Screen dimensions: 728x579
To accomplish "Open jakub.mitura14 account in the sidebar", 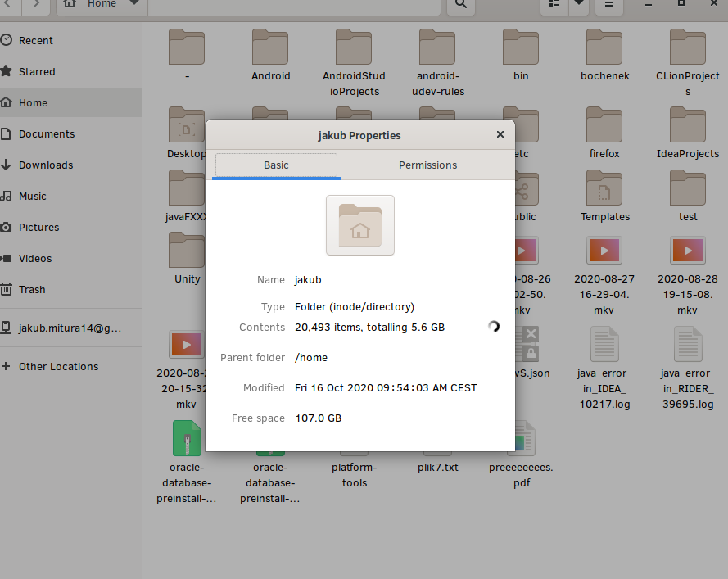I will pyautogui.click(x=70, y=328).
